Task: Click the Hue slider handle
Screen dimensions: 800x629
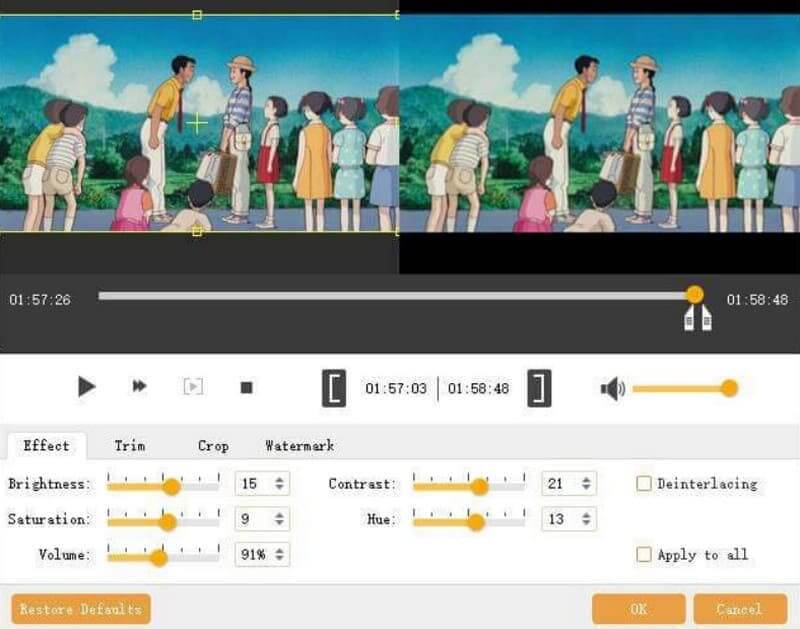Action: click(476, 522)
